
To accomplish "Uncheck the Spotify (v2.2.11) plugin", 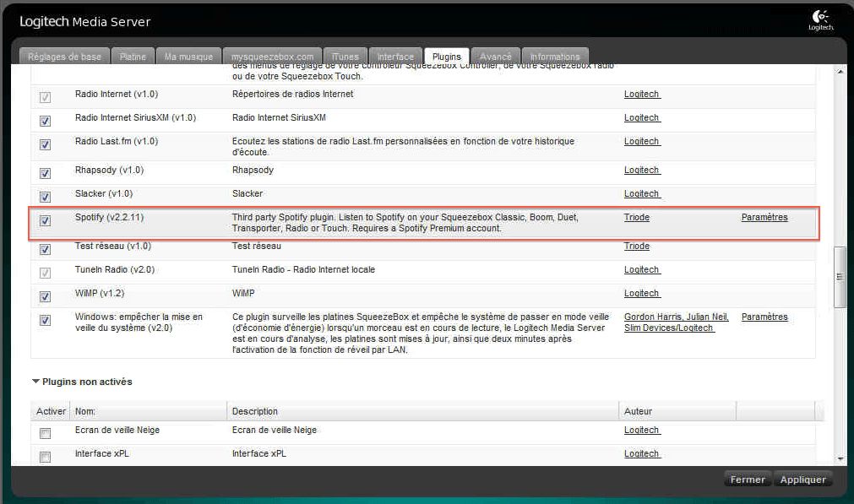I will click(x=46, y=220).
